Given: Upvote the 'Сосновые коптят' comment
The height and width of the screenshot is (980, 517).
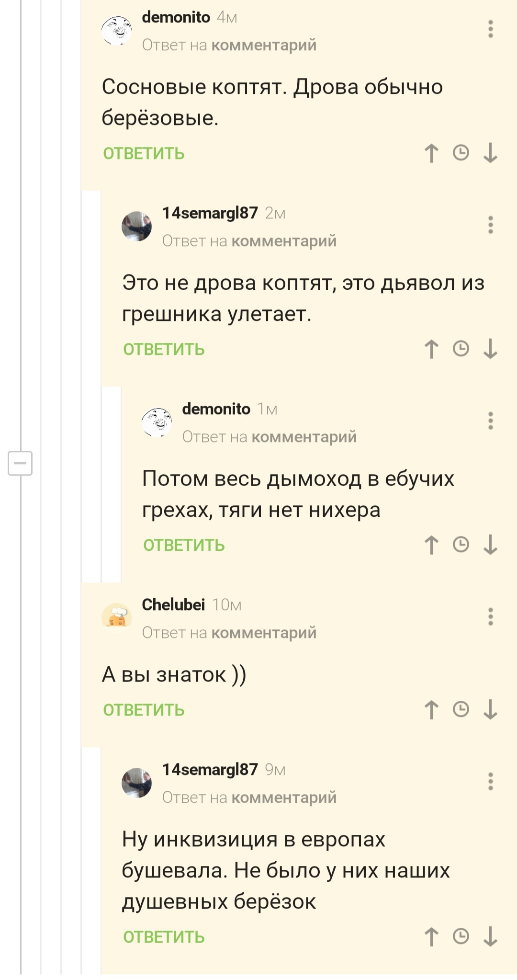Looking at the screenshot, I should tap(431, 153).
